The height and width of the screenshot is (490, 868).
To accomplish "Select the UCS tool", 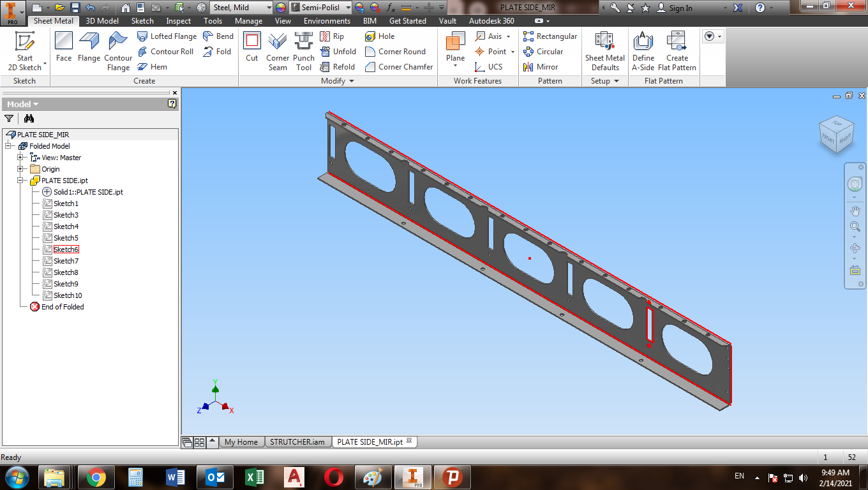I will point(489,67).
